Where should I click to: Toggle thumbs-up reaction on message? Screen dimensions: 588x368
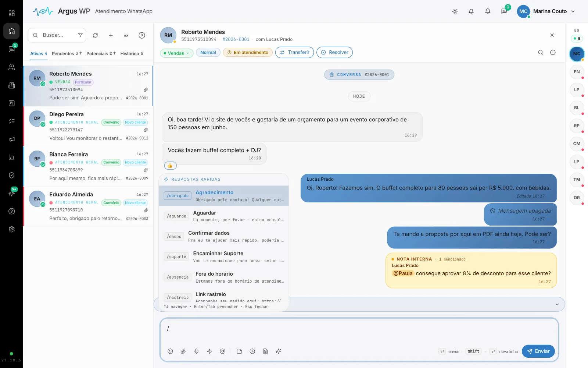coord(170,166)
